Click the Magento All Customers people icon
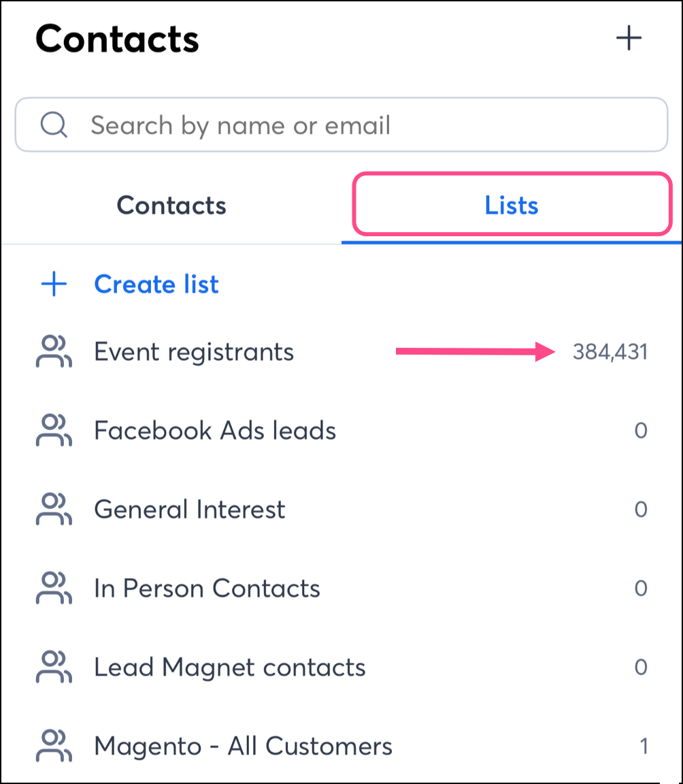Viewport: 683px width, 784px height. point(54,747)
